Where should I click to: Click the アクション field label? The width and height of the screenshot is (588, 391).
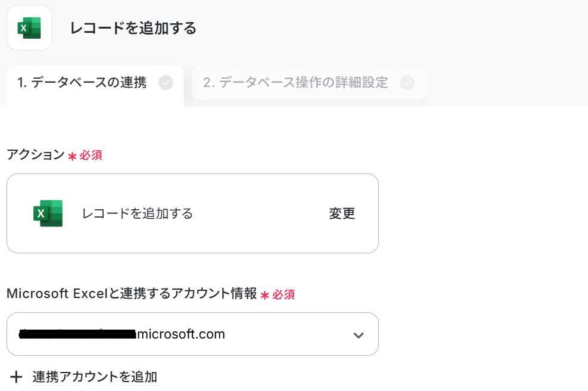click(x=35, y=154)
